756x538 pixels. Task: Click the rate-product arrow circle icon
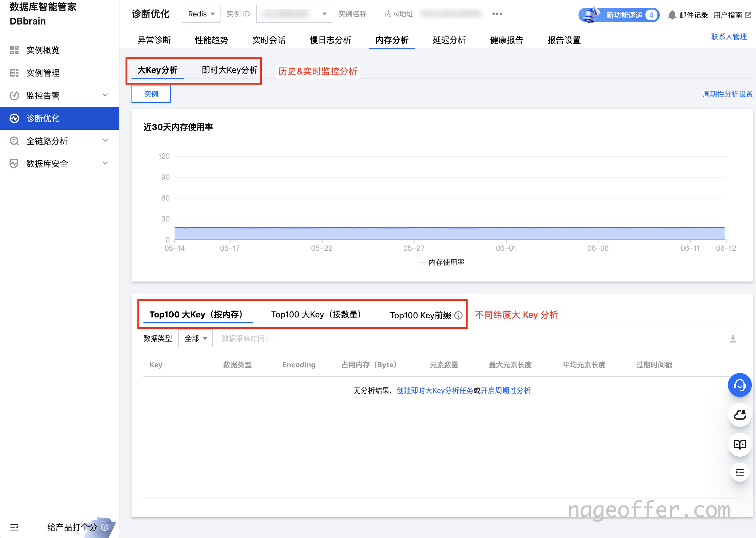[105, 527]
